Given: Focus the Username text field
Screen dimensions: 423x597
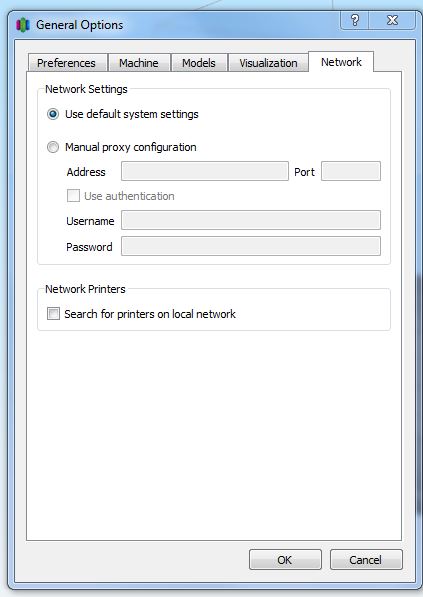Looking at the screenshot, I should [x=251, y=220].
